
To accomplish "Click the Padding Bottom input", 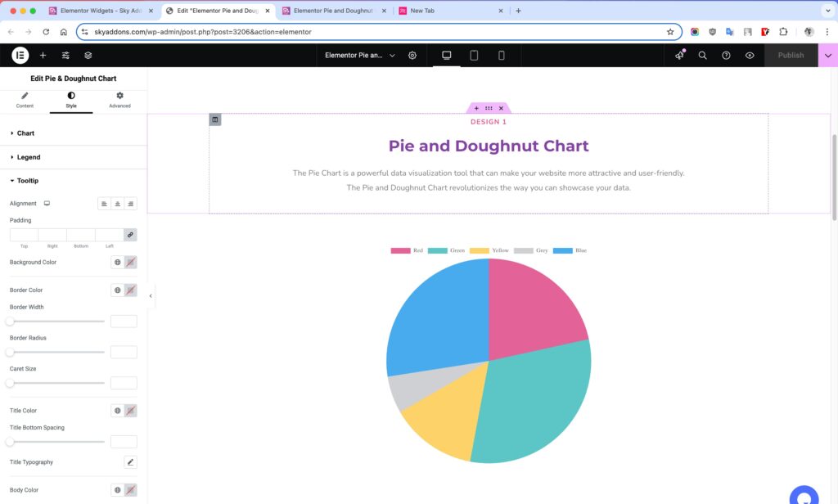I will tap(81, 235).
